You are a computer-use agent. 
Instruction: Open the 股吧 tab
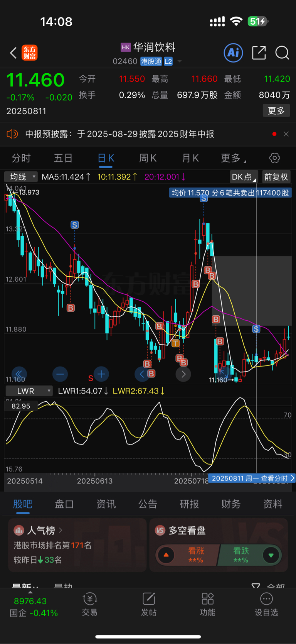coord(23,504)
